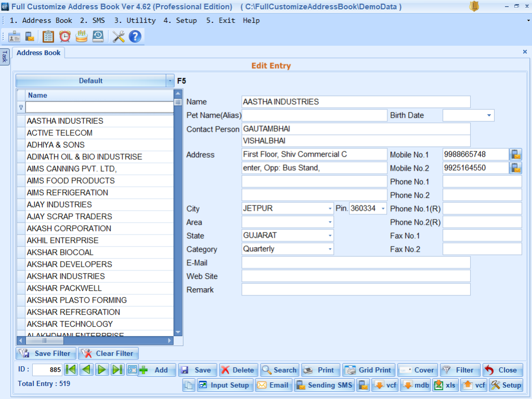Click the 5. Exit menu

[x=220, y=21]
